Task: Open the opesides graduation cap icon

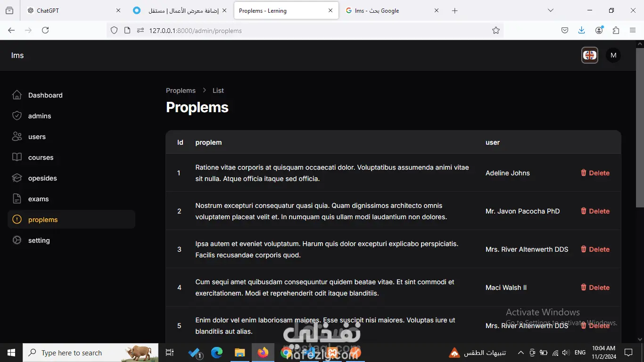Action: pyautogui.click(x=17, y=178)
